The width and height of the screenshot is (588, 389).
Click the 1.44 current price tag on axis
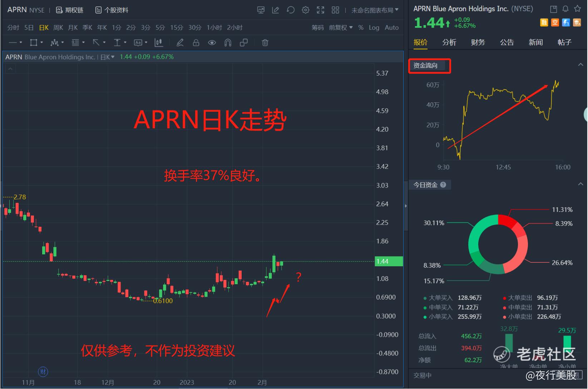389,261
